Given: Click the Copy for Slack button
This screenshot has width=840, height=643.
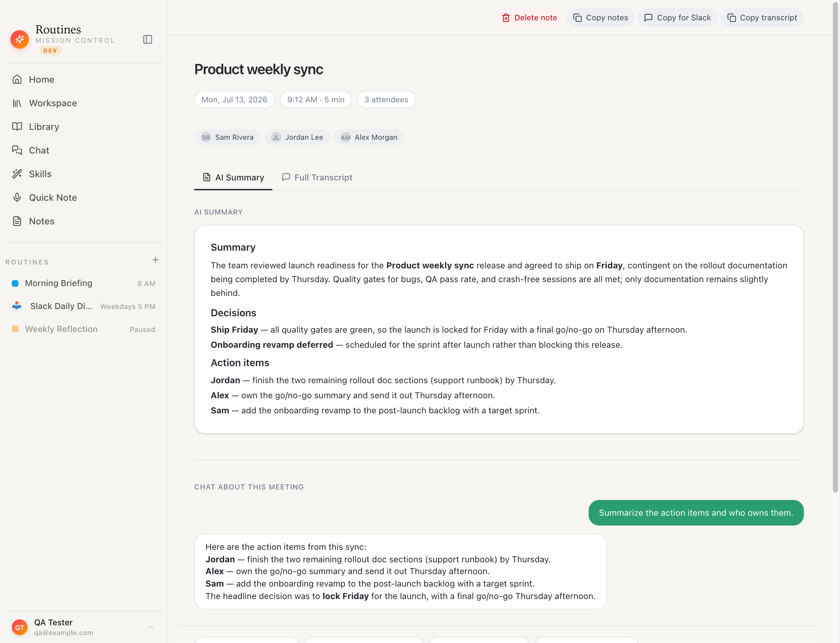Looking at the screenshot, I should point(677,18).
